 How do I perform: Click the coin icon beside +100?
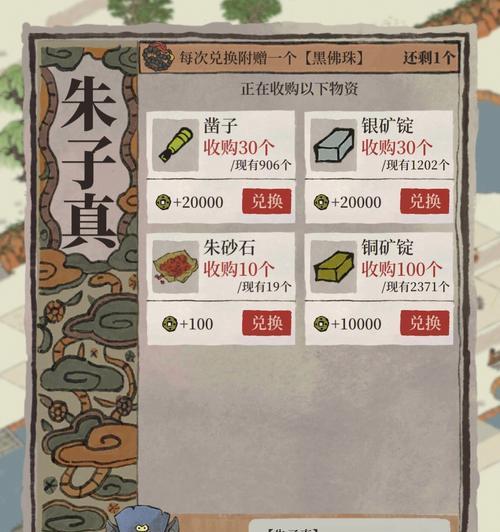[x=170, y=324]
